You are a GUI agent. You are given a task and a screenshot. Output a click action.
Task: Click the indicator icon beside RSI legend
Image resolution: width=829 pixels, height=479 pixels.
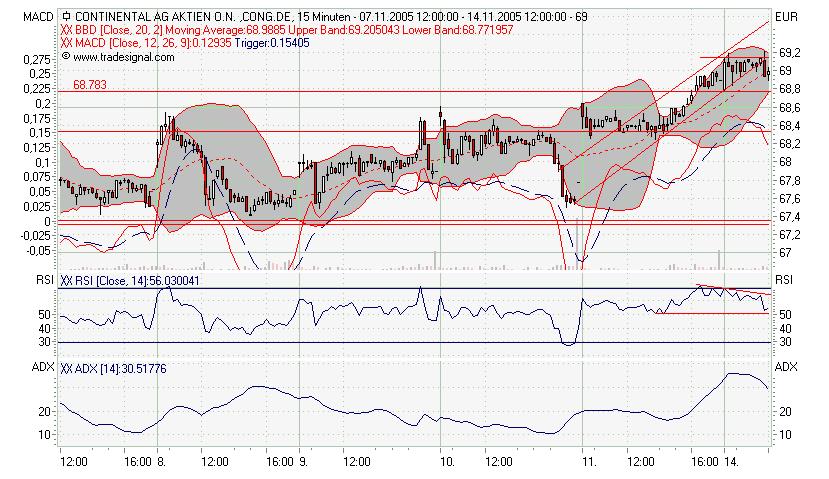[67, 282]
